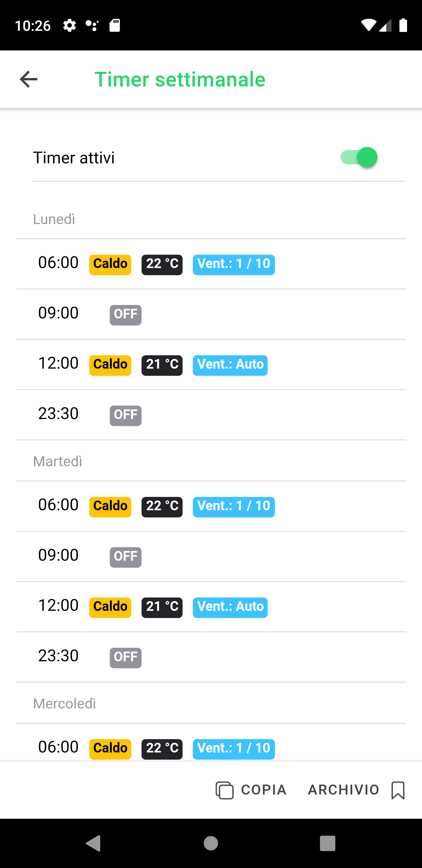422x868 pixels.
Task: Tap the OFF badge for Monday 09:00
Action: (x=125, y=315)
